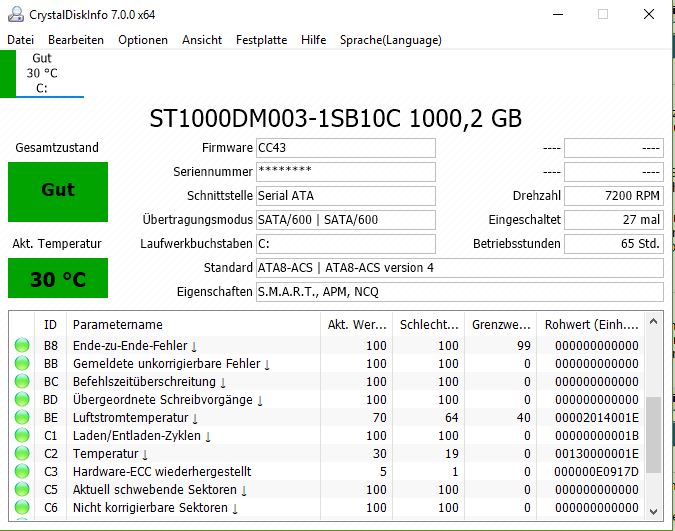Viewport: 675px width, 531px height.
Task: Open the Hilfe menu
Action: 313,40
